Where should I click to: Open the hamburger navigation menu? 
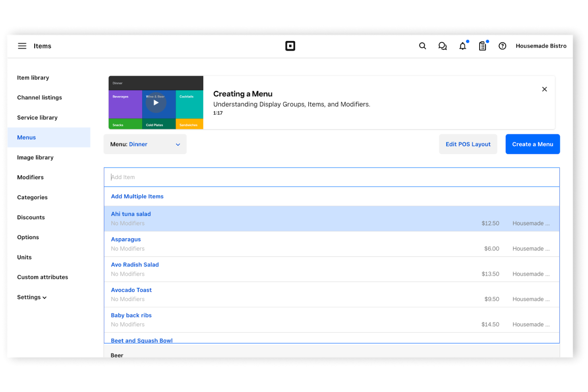(22, 46)
